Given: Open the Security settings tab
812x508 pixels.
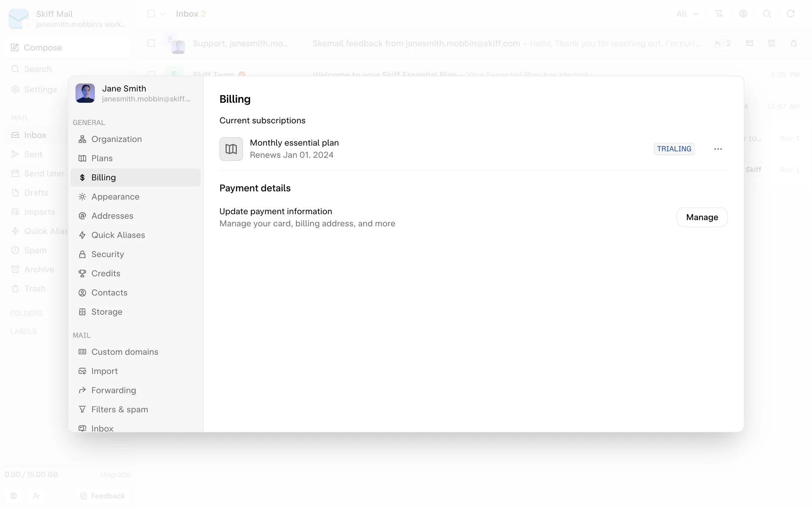Looking at the screenshot, I should pos(107,254).
